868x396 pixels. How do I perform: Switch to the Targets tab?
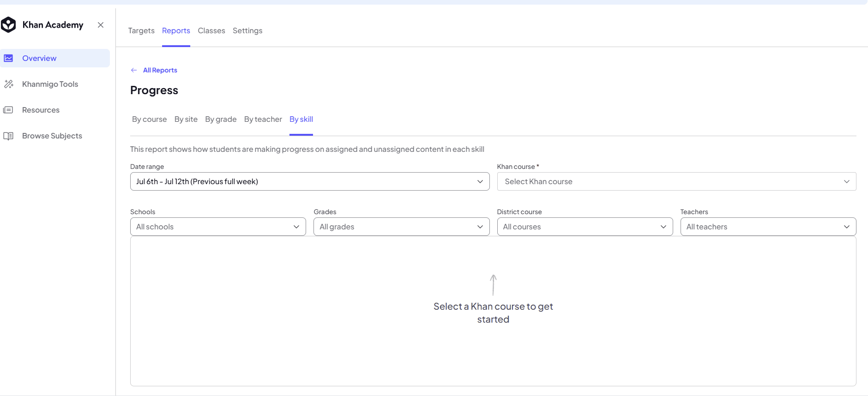tap(141, 30)
